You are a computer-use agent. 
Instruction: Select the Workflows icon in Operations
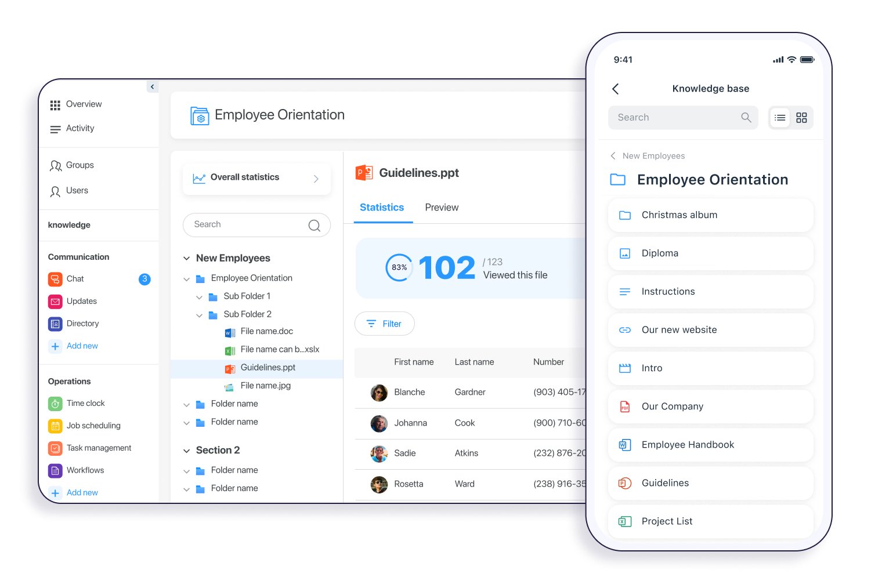coord(55,471)
